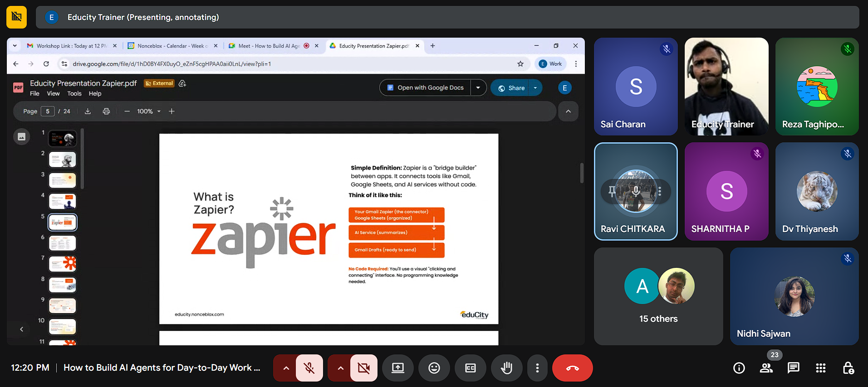Image resolution: width=868 pixels, height=387 pixels.
Task: Send a reaction with the emoji icon
Action: [434, 368]
